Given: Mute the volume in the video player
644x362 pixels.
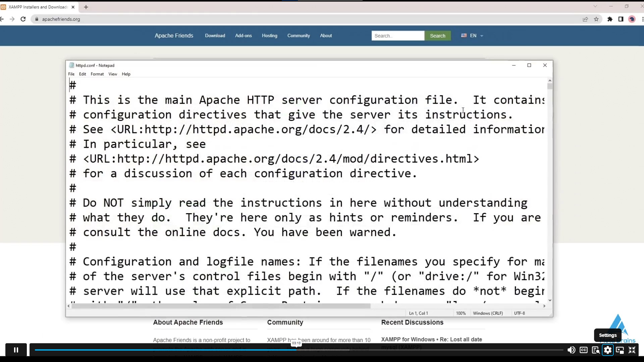Looking at the screenshot, I should pos(571,350).
